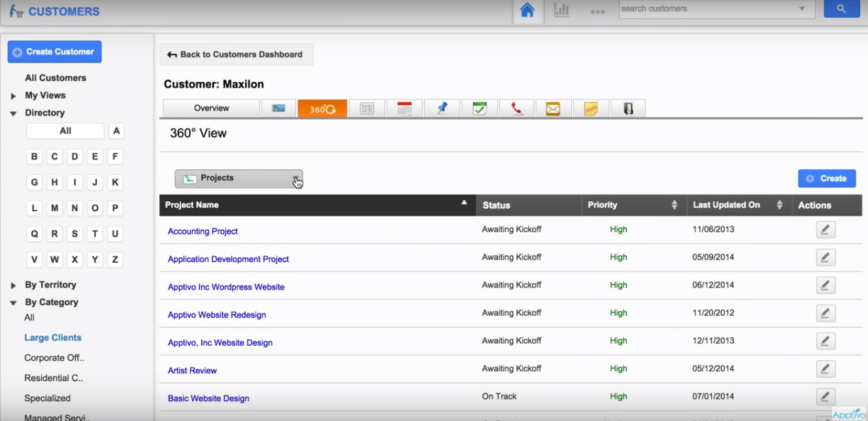This screenshot has width=868, height=421.
Task: Select Large Clients under By Category
Action: point(52,337)
